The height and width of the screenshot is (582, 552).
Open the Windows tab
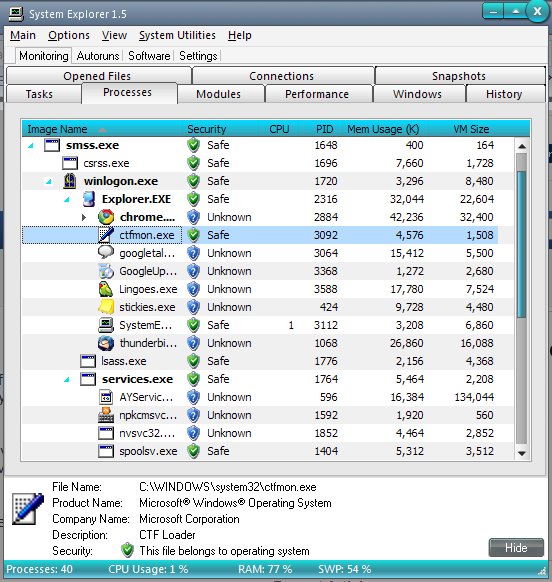418,94
